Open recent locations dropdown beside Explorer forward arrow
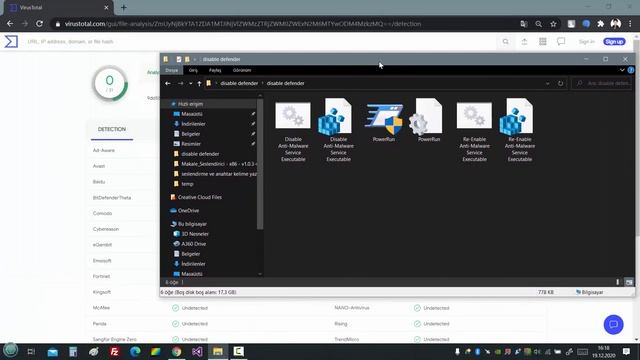640x360 pixels. [191, 83]
